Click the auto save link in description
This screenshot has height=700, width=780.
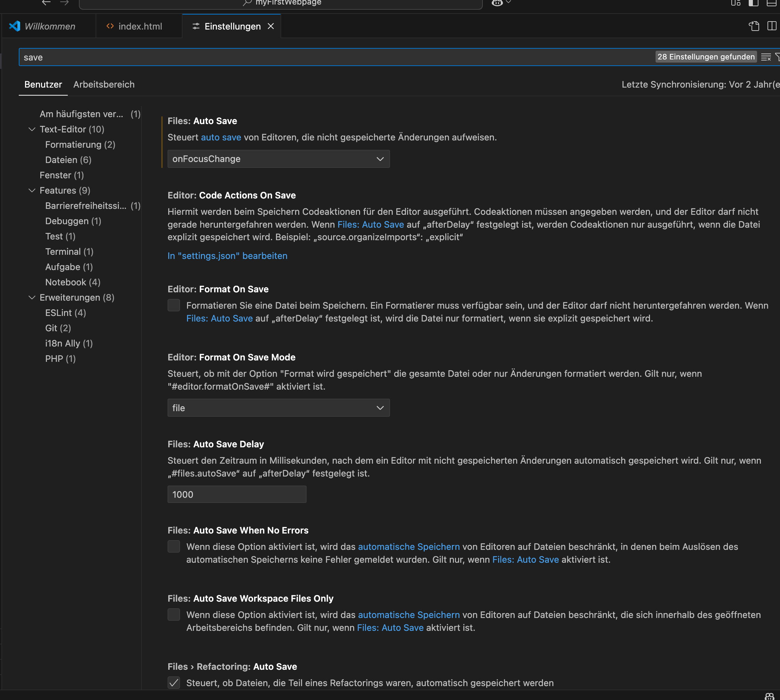point(221,137)
